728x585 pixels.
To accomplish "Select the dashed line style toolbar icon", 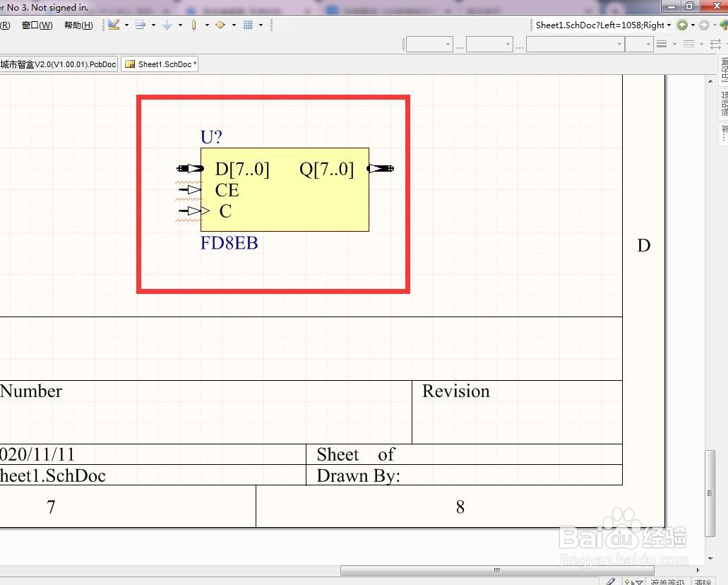I will click(689, 44).
